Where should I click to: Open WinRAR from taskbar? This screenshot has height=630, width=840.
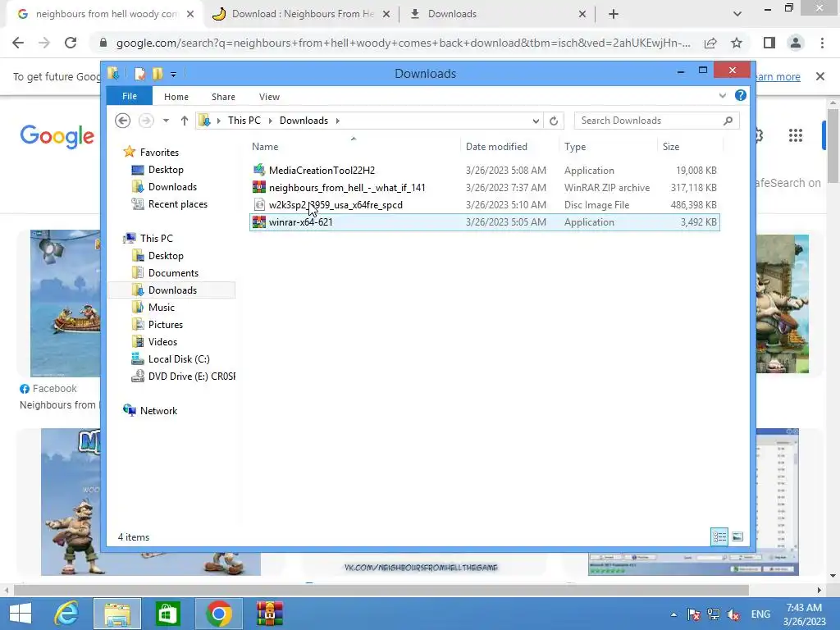[x=269, y=614]
